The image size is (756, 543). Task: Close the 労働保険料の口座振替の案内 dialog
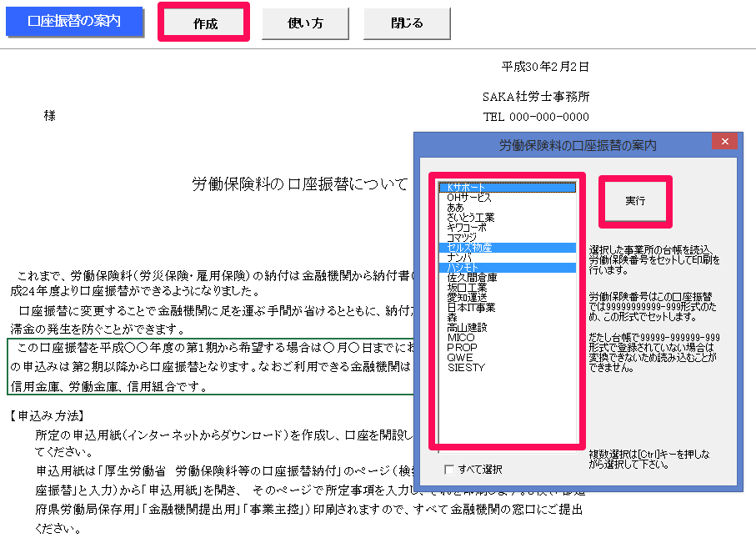(724, 142)
